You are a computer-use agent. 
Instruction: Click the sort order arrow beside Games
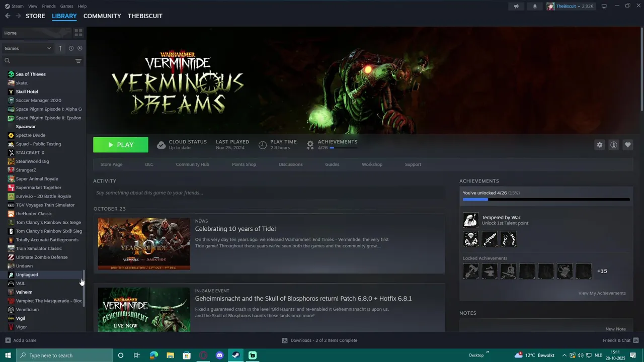60,48
